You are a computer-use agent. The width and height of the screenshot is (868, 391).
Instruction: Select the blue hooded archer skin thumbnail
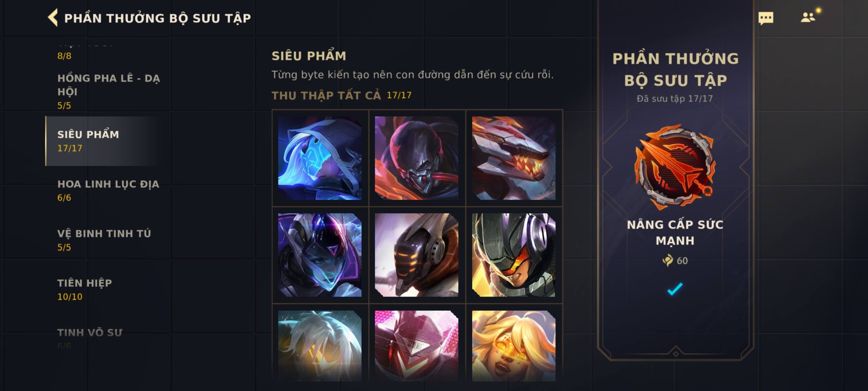point(320,158)
